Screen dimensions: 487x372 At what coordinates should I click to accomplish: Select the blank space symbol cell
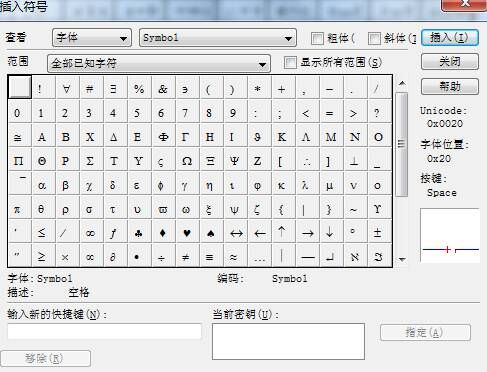[20, 87]
